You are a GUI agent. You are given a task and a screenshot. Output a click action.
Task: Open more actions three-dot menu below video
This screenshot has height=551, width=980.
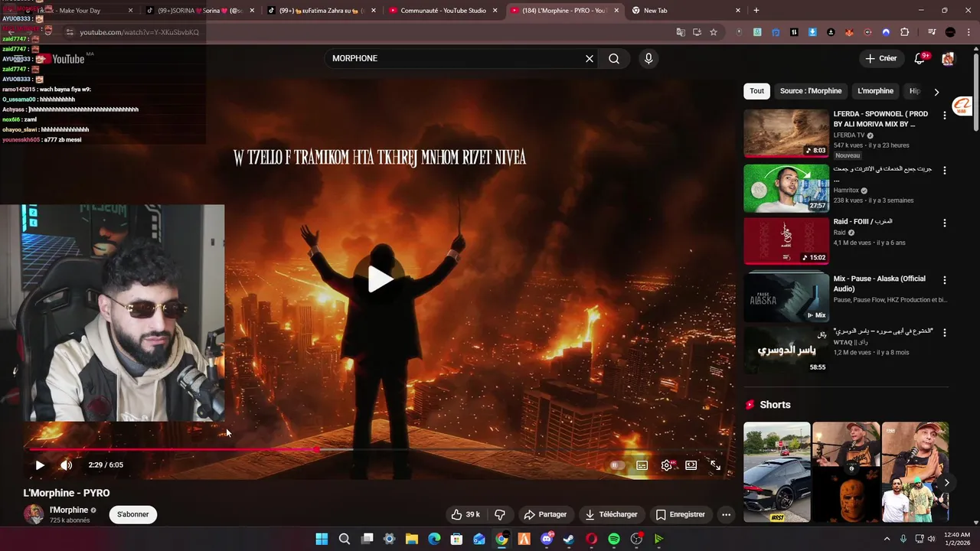[726, 514]
